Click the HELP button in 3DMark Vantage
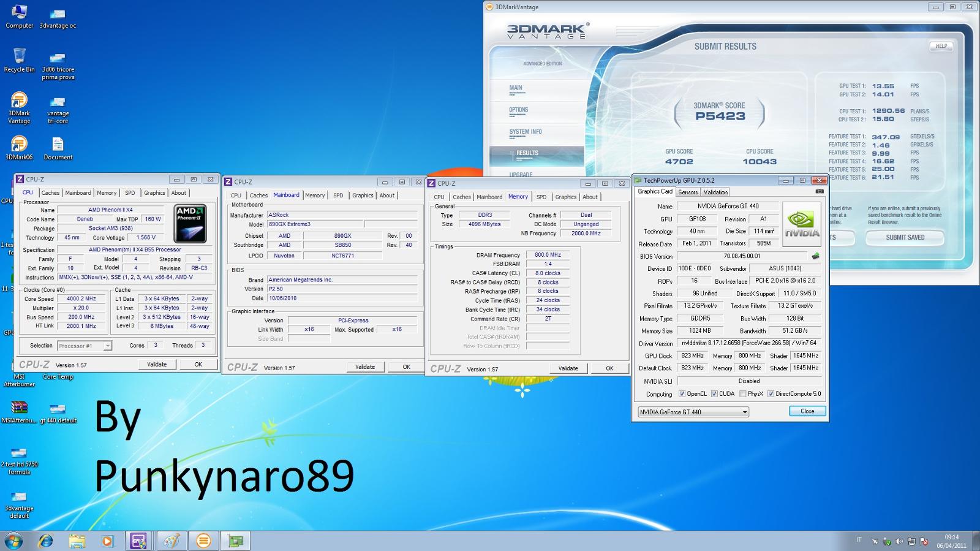The width and height of the screenshot is (980, 551). (x=941, y=46)
